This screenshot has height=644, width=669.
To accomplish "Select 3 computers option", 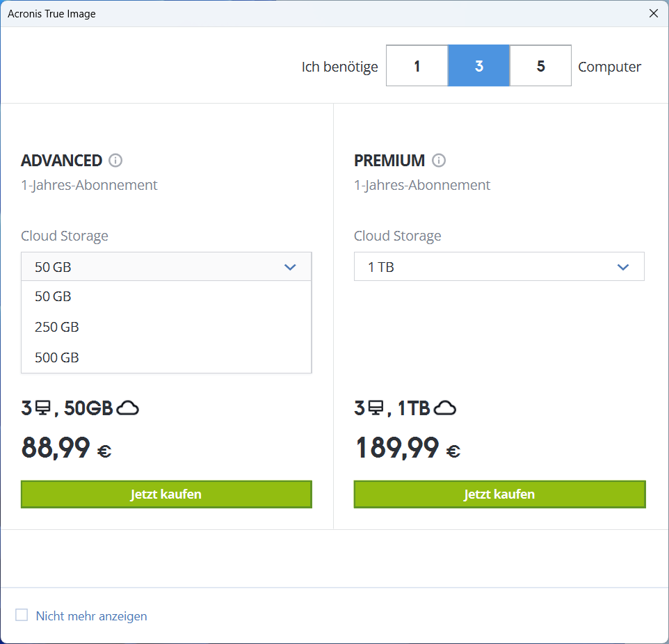I will (x=478, y=66).
